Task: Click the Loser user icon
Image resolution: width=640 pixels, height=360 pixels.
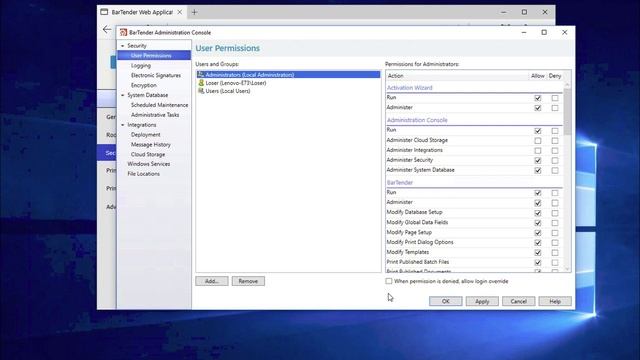Action: click(201, 83)
